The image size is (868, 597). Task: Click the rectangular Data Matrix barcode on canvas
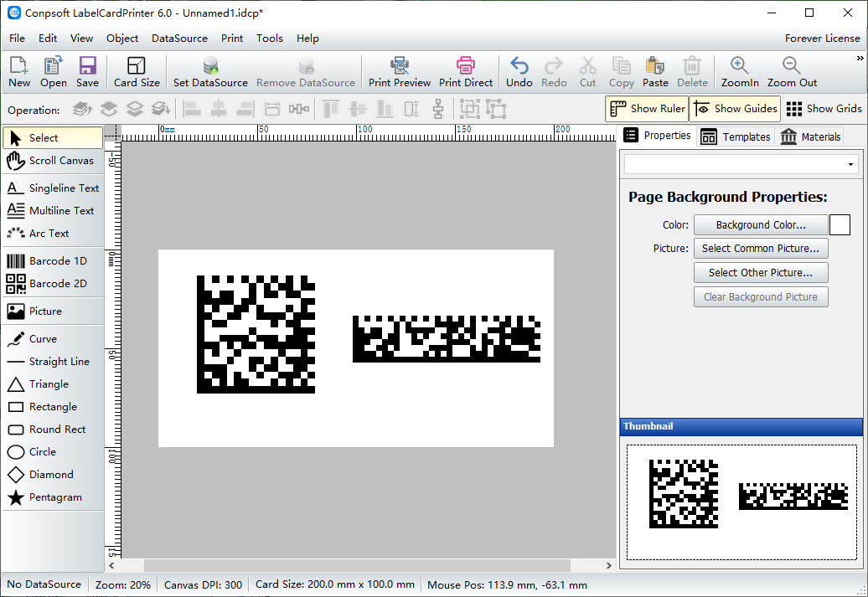[x=447, y=339]
